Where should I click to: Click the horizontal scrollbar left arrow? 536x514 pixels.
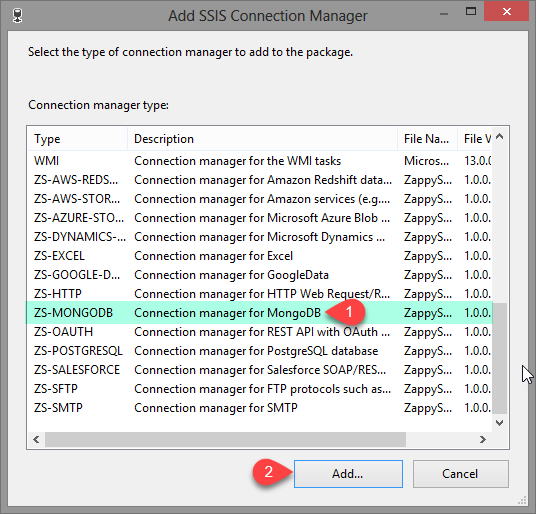pos(36,439)
